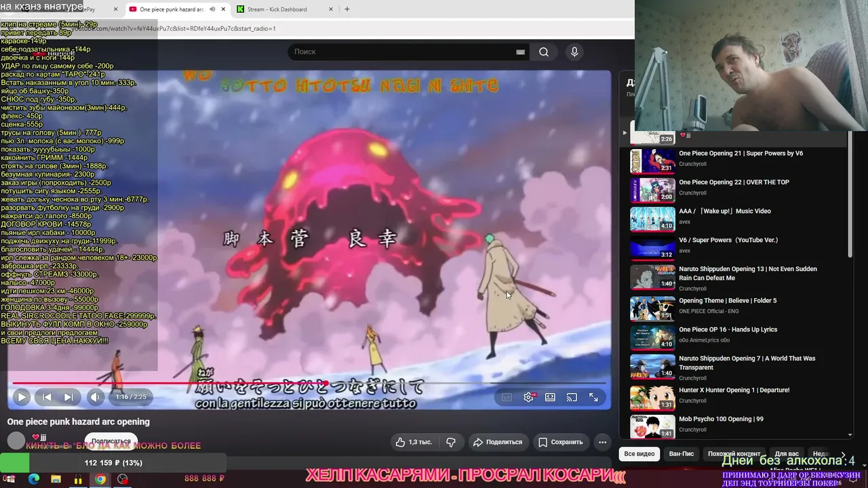Enter fullscreen video mode
This screenshot has width=868, height=488.
593,397
